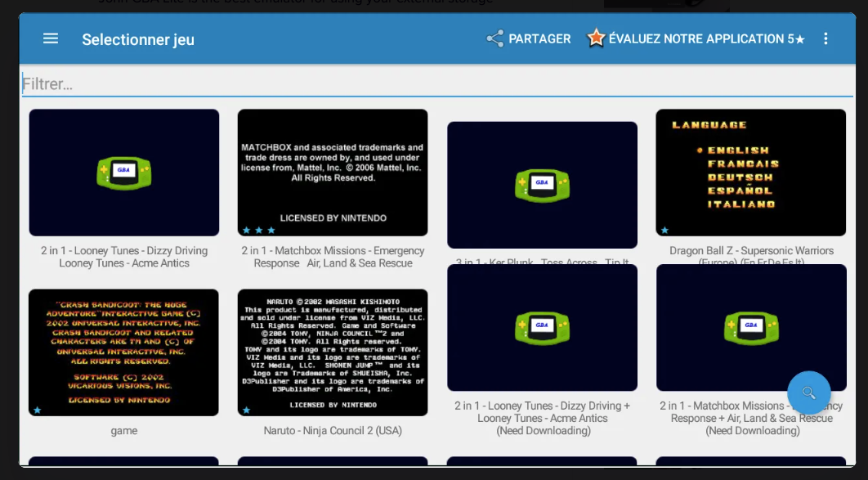Tap the PARTAGER share button
This screenshot has height=480, width=868.
(528, 38)
